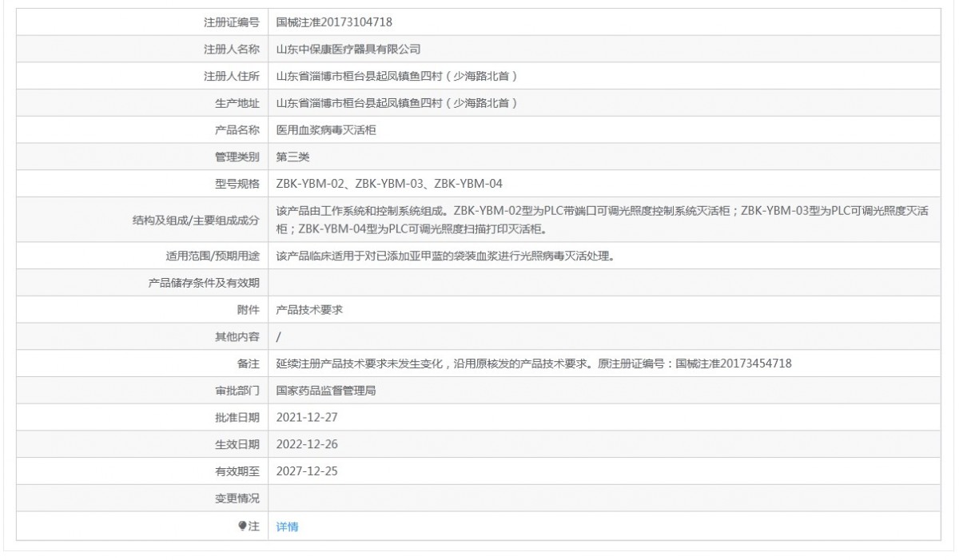Select approval date 2021-12-27
The image size is (959, 560).
pyautogui.click(x=307, y=417)
